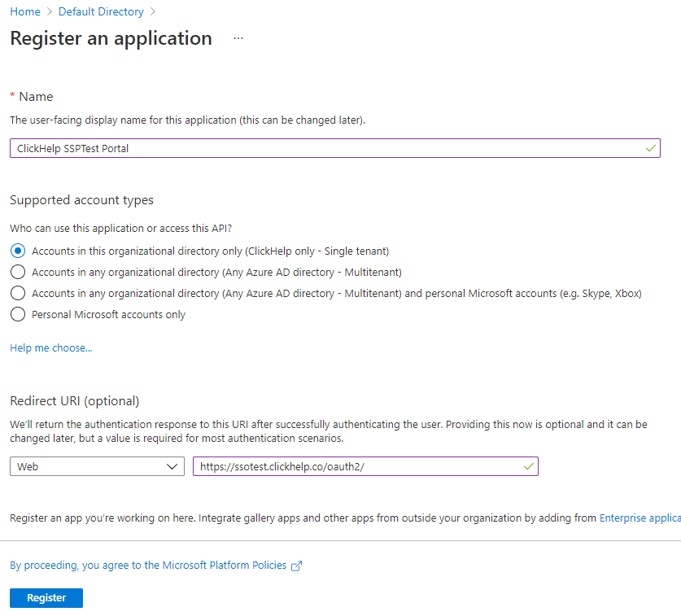Click the green checkmark in the Name field

tap(648, 148)
